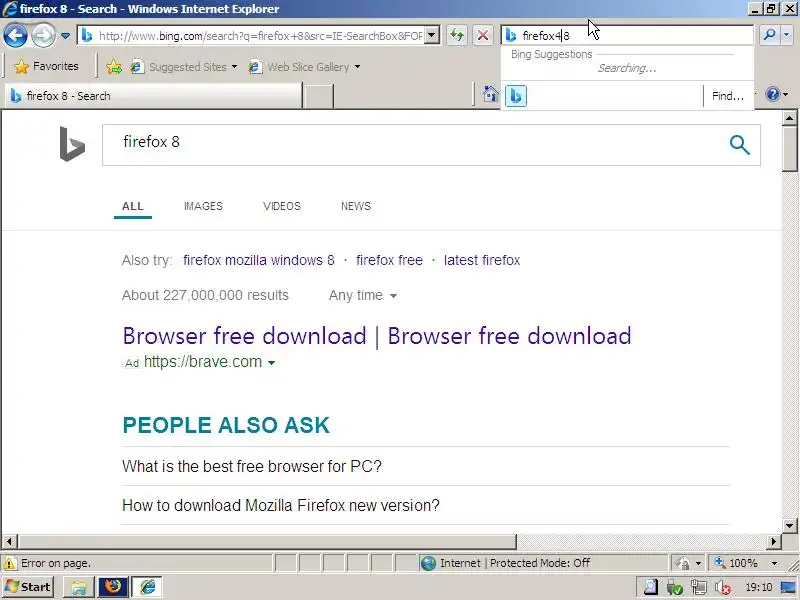The width and height of the screenshot is (800, 600).
Task: Select the 'firefox 8 - Search' tab
Action: (x=154, y=96)
